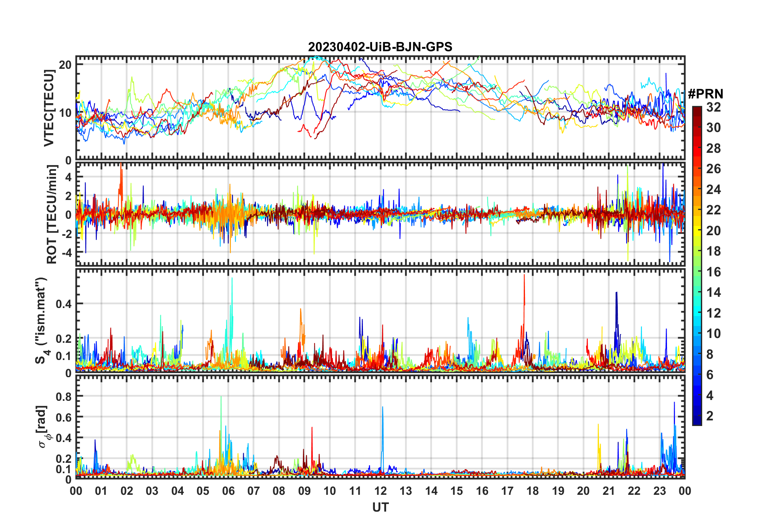
Task: Click the S4 ("ism.mat") axis label
Action: tap(41, 320)
